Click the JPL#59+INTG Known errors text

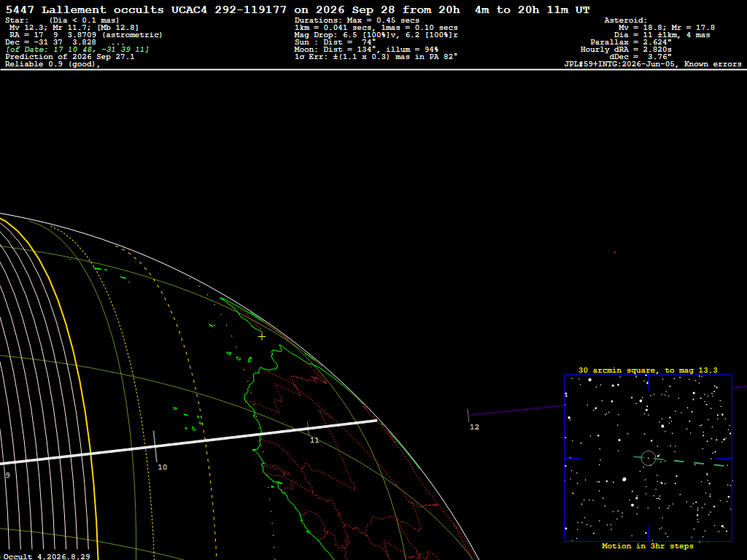[x=653, y=64]
